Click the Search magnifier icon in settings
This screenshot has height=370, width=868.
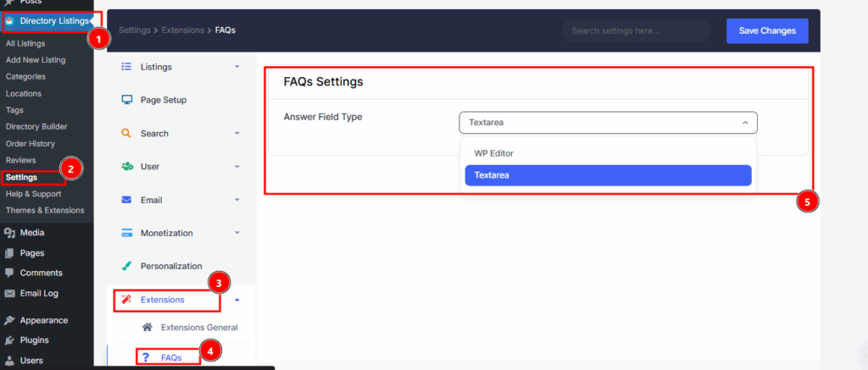(126, 133)
